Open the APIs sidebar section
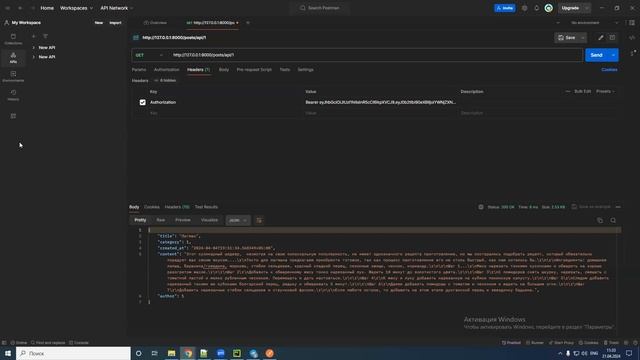640x360 pixels. (x=13, y=58)
